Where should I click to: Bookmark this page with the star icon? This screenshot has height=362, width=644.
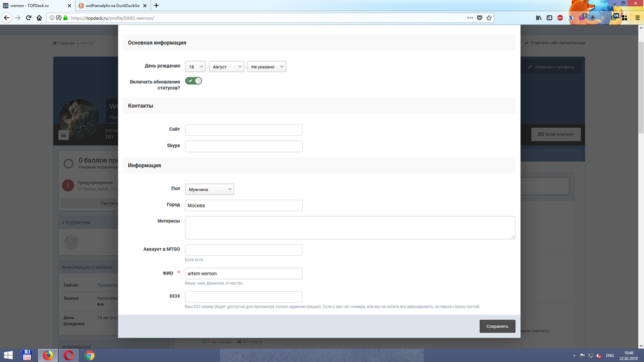click(x=489, y=18)
